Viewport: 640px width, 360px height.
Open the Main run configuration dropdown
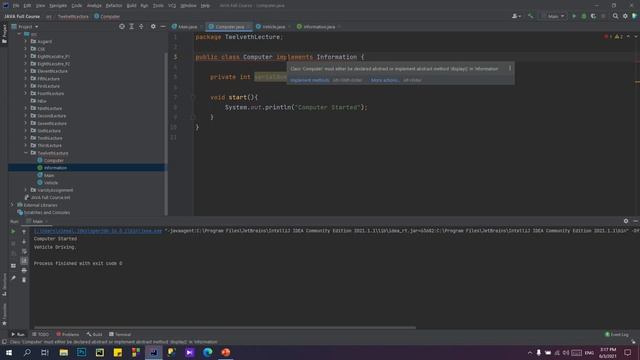click(553, 16)
